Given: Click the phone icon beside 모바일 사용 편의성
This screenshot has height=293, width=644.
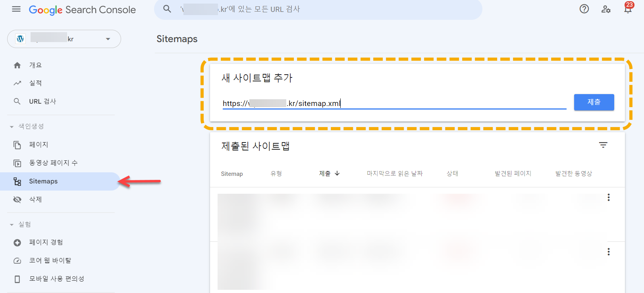Looking at the screenshot, I should tap(17, 279).
